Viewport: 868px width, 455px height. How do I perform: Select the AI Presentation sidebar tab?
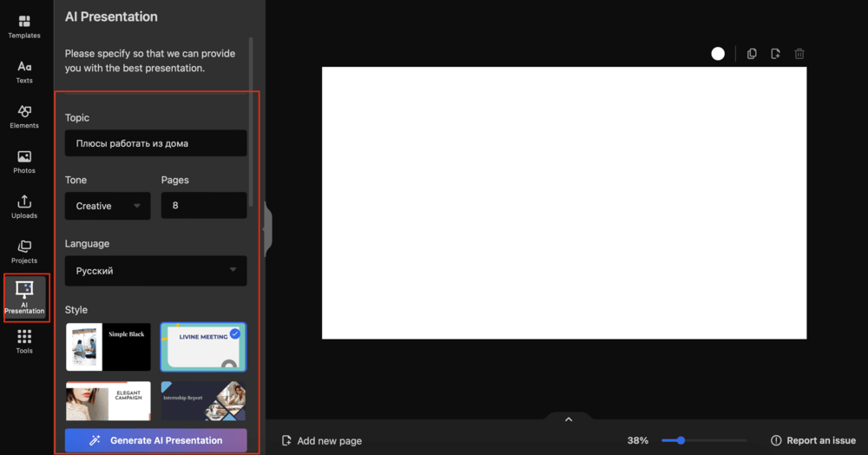(25, 297)
